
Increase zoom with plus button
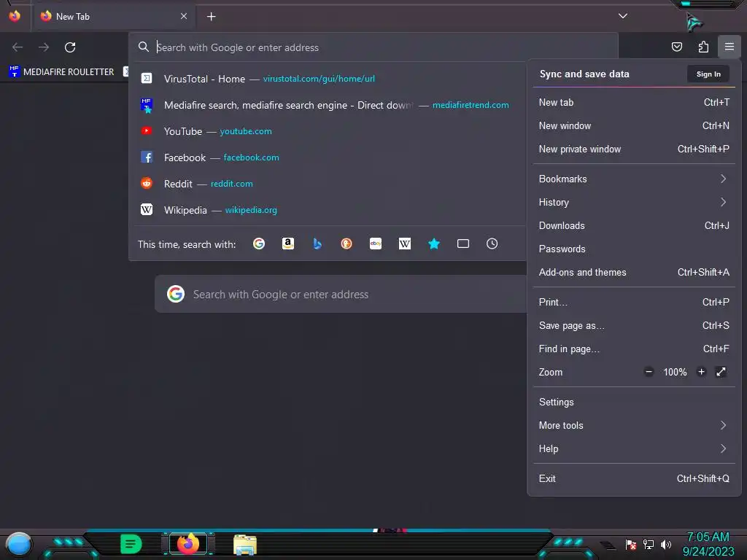pos(701,372)
